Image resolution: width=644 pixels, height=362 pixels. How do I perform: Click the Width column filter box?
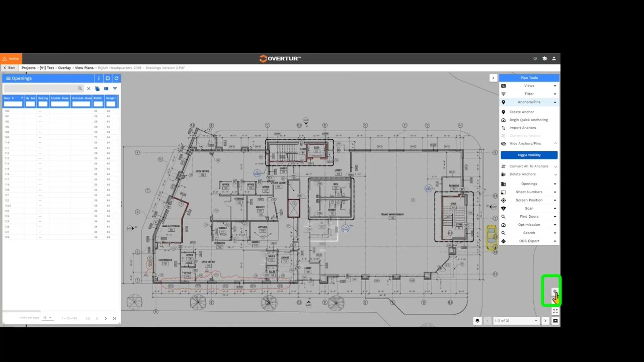point(98,104)
